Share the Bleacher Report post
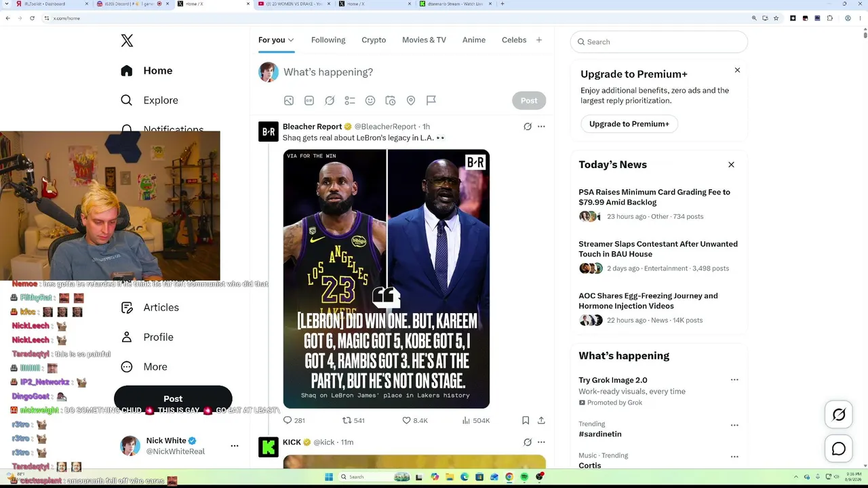The image size is (868, 488). (541, 420)
